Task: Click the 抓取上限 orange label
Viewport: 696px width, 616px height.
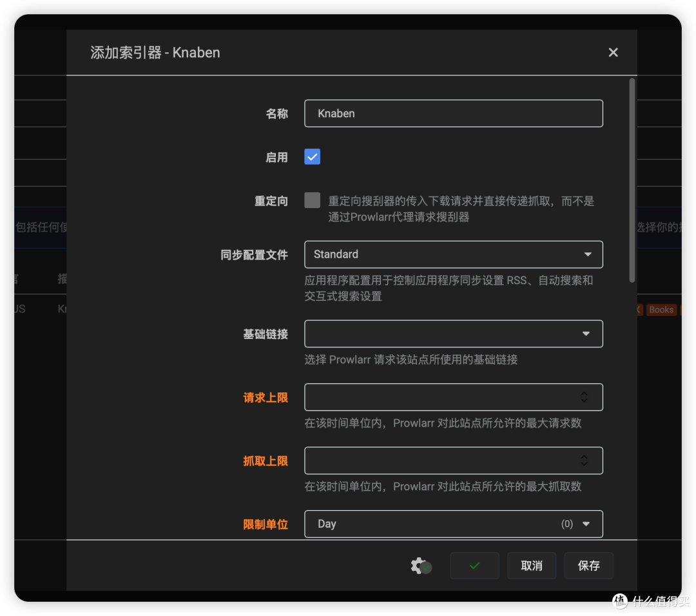Action: (266, 461)
